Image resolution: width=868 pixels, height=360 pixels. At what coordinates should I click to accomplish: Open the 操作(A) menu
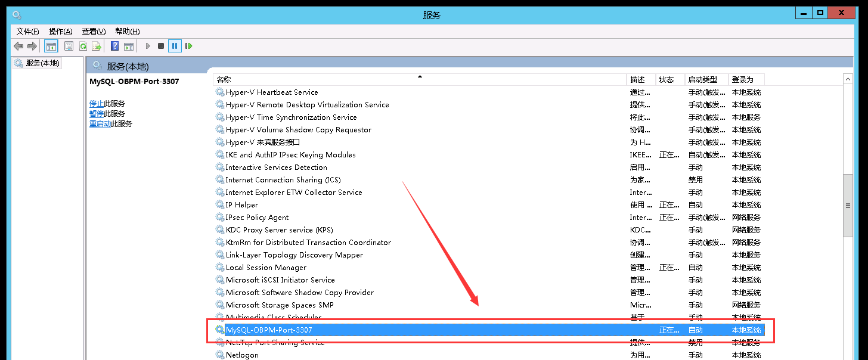(60, 32)
